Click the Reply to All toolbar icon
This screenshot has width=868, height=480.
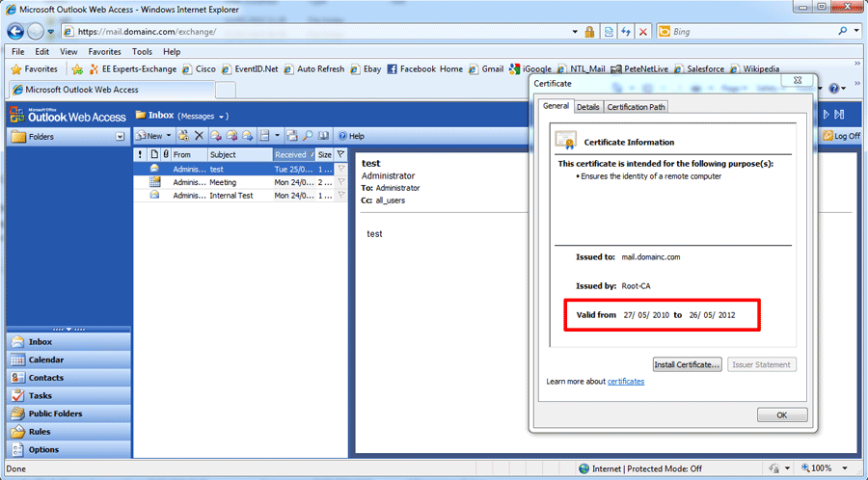[231, 136]
